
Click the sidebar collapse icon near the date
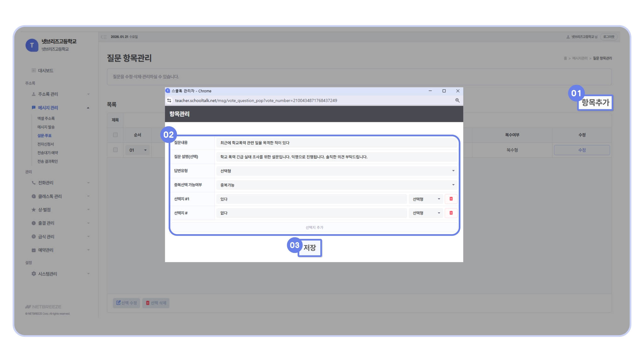coord(104,37)
